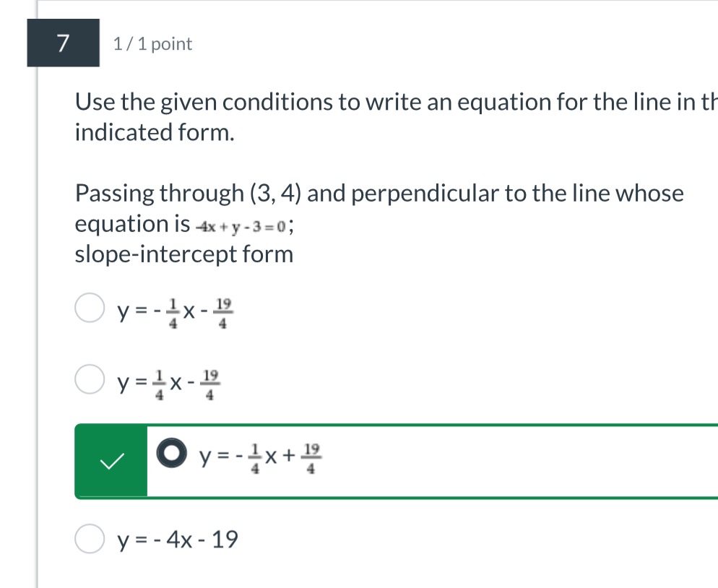This screenshot has width=718, height=588.
Task: Click the green highlighted answer row
Action: pos(396,461)
